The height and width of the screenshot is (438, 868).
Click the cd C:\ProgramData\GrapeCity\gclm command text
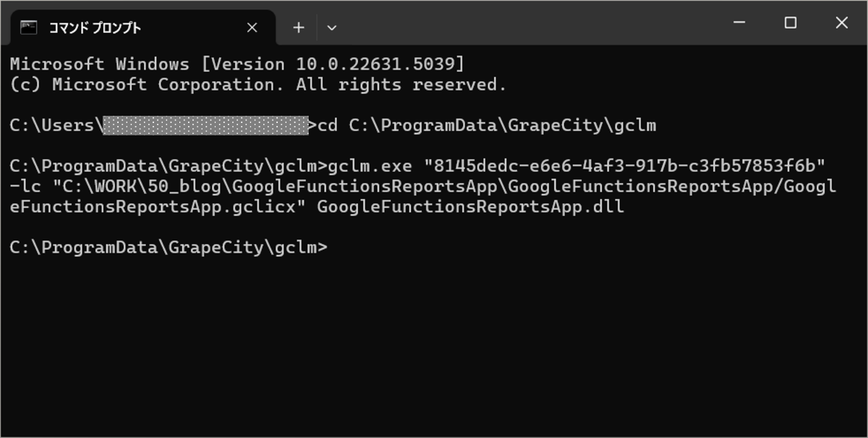point(487,125)
